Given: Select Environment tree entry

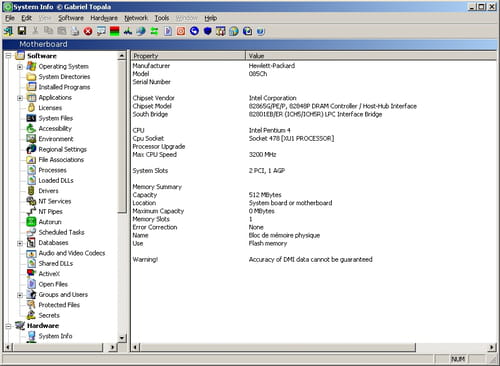Looking at the screenshot, I should point(56,139).
